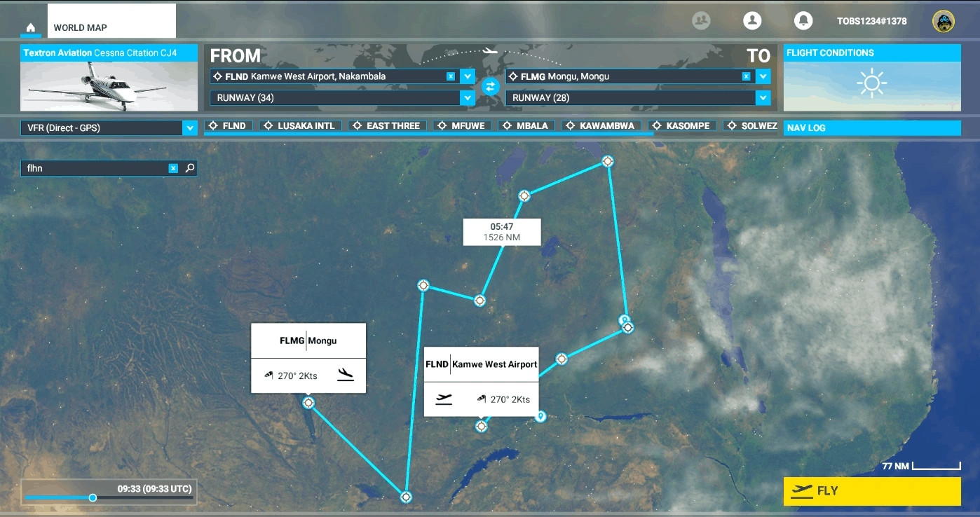Open the NAV LOG panel
980x517 pixels.
click(x=872, y=127)
